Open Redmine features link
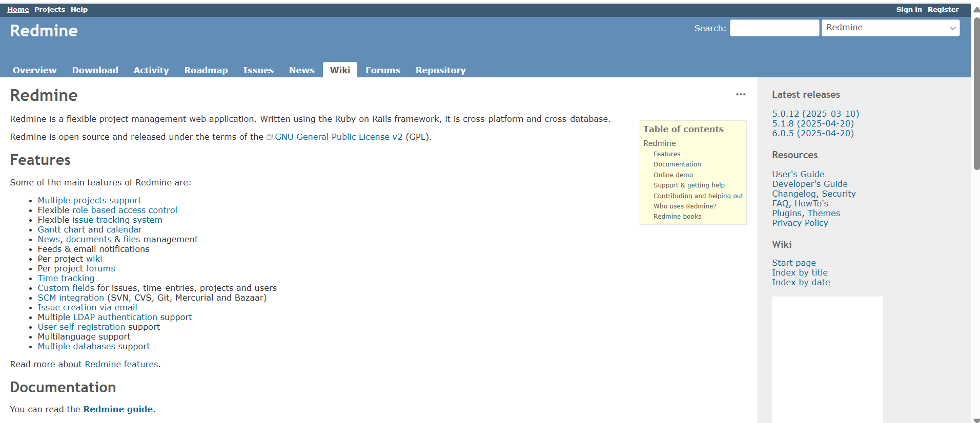 [x=121, y=364]
